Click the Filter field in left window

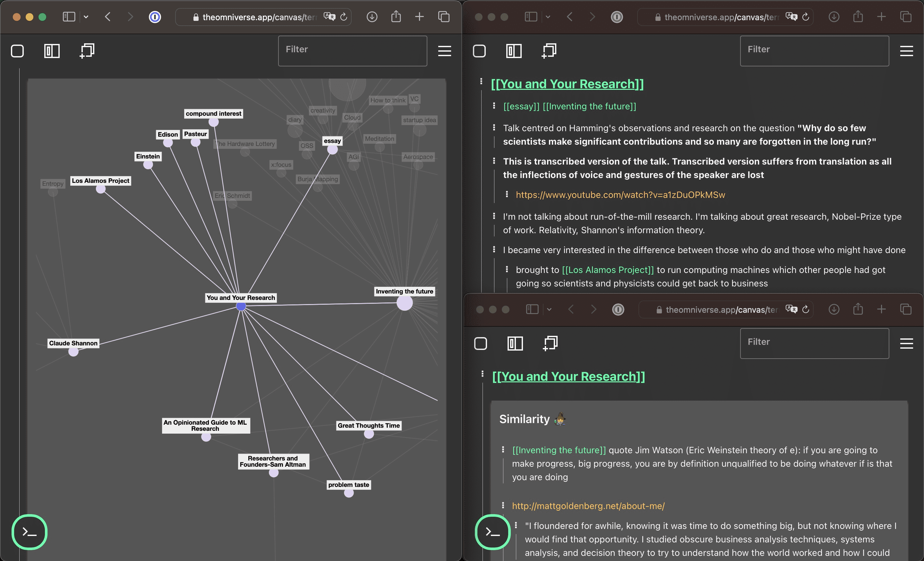[352, 51]
